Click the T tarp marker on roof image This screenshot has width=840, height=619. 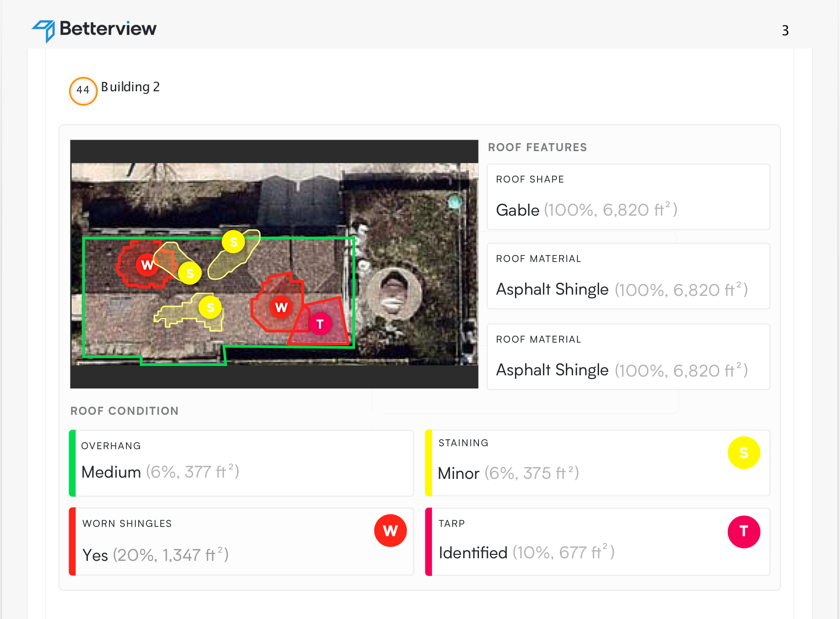coord(320,324)
